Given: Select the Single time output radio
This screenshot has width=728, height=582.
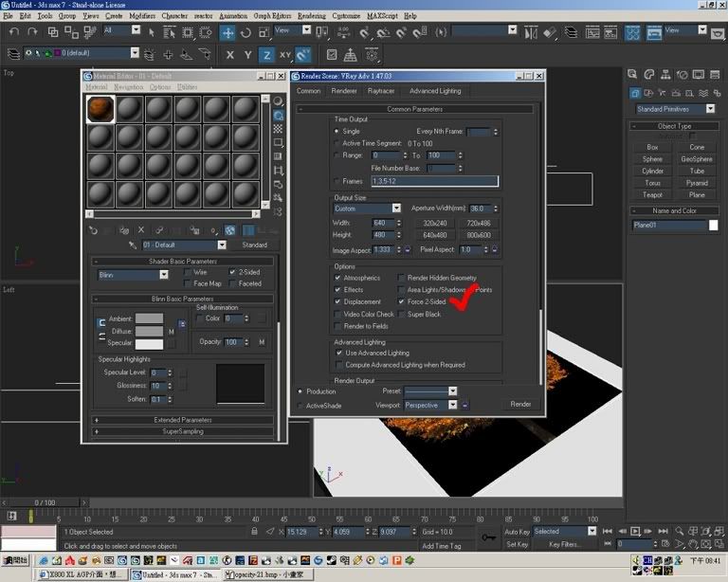Looking at the screenshot, I should (337, 132).
